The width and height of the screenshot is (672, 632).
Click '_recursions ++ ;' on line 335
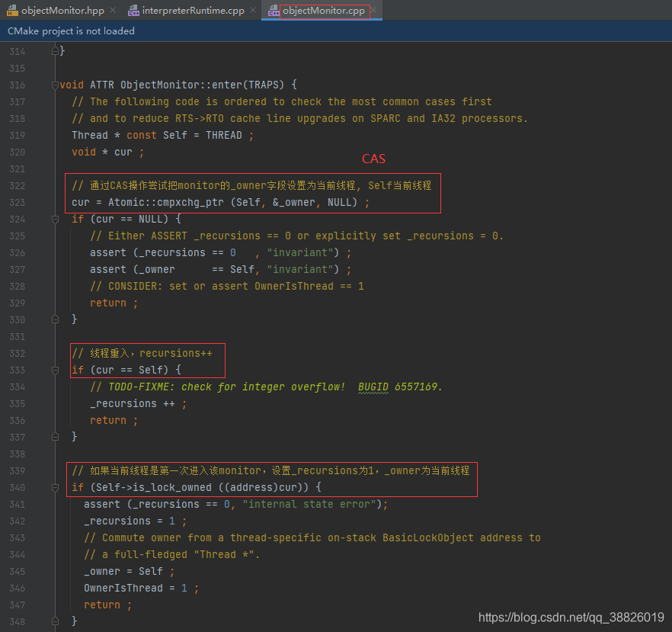click(x=139, y=403)
